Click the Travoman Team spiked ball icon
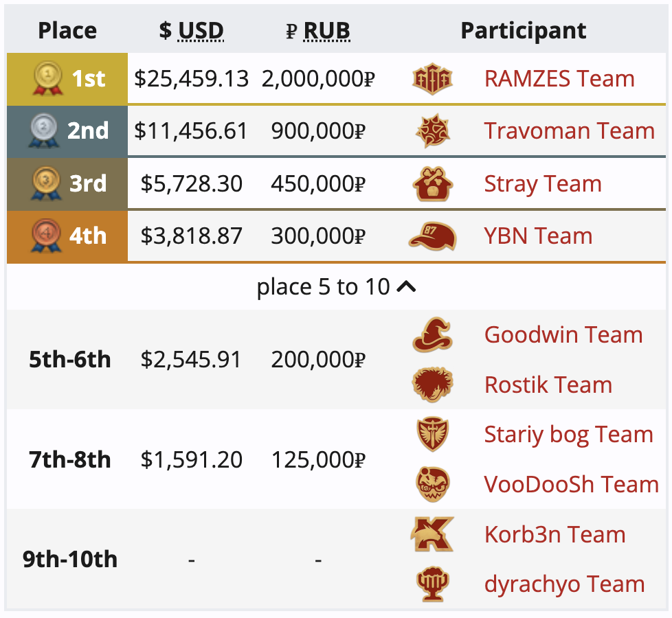Image resolution: width=672 pixels, height=618 pixels. (433, 130)
